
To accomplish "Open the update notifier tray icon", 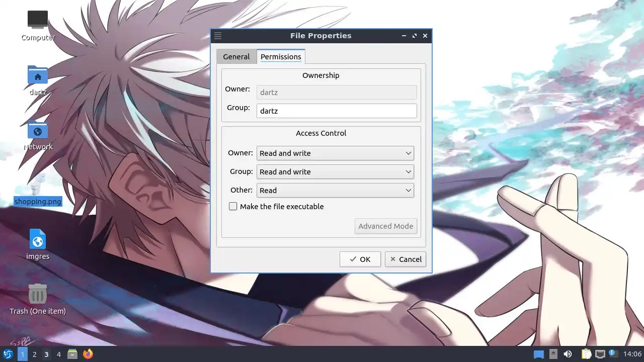I will [613, 353].
